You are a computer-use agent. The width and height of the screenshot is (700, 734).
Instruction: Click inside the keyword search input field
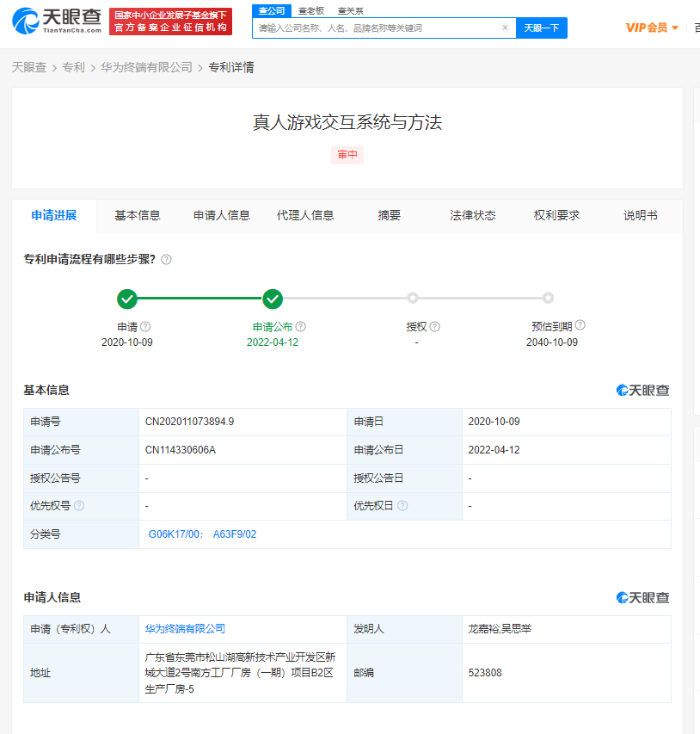[x=370, y=28]
